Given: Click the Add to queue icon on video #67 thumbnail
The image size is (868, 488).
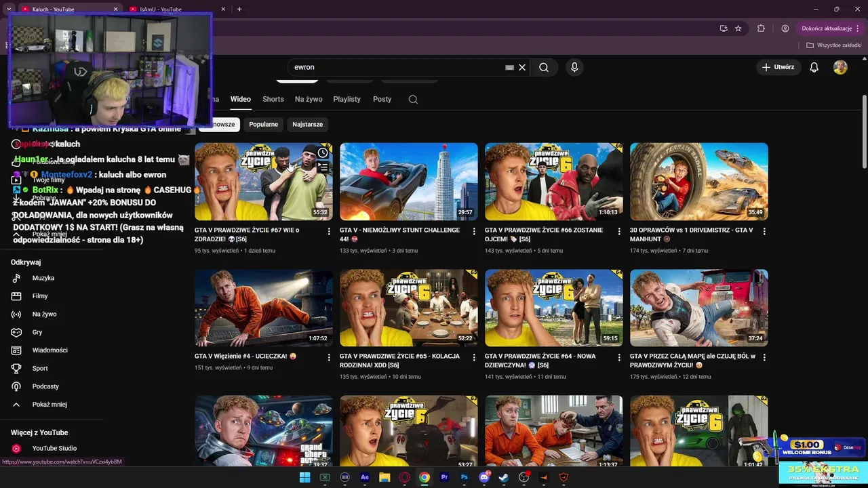Looking at the screenshot, I should (x=323, y=167).
